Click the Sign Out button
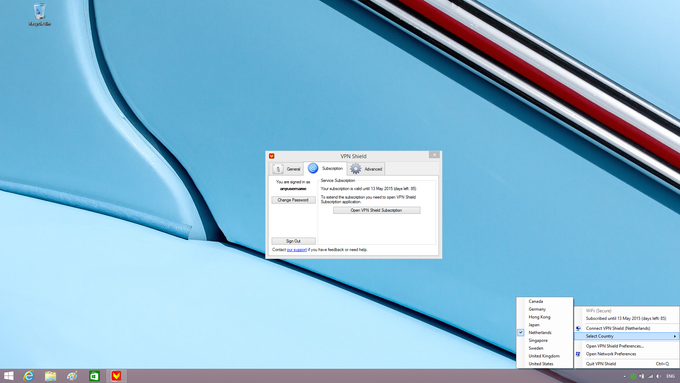The width and height of the screenshot is (680, 383). pos(293,241)
